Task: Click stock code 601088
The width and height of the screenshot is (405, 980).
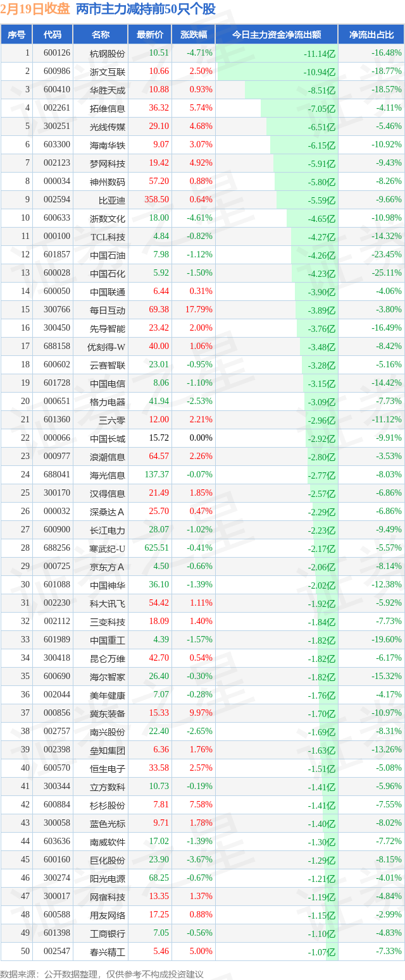Action: 58,585
